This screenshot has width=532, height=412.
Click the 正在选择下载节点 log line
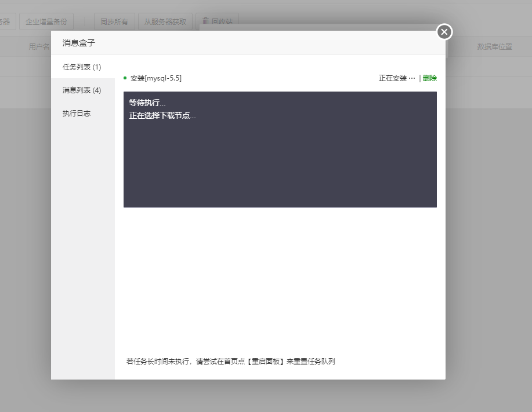click(162, 115)
